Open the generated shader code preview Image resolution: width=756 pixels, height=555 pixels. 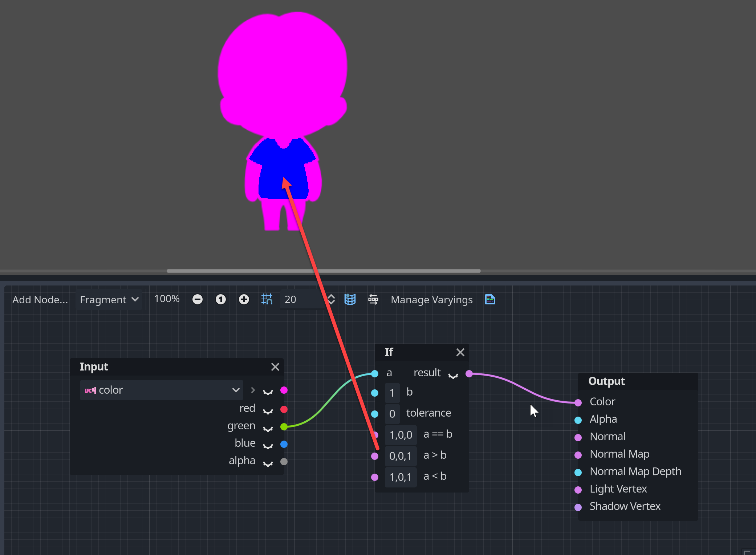[x=490, y=299]
